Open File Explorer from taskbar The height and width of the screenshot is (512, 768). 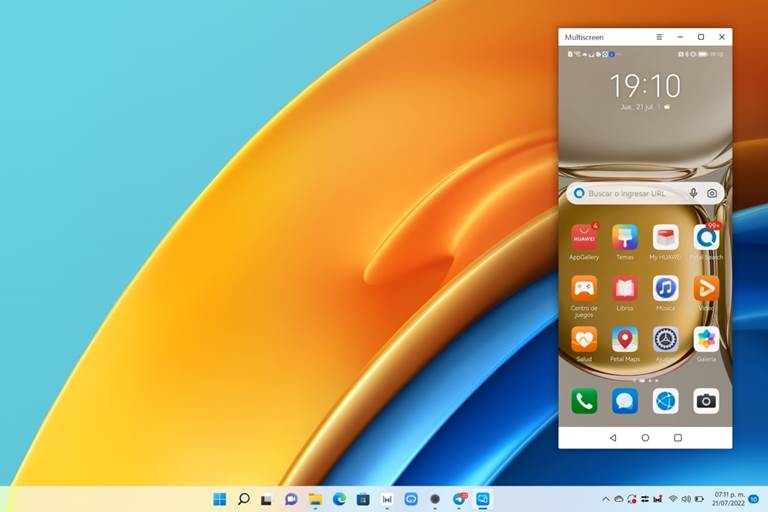pos(315,499)
